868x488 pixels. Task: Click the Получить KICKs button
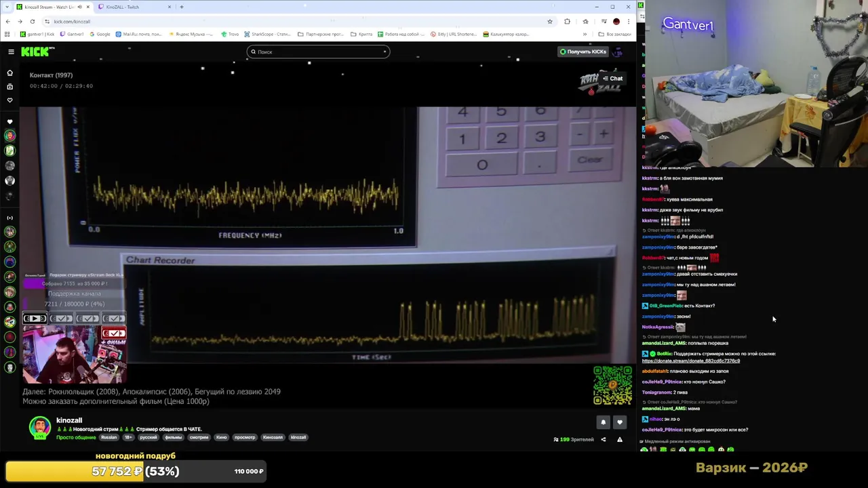pos(583,52)
